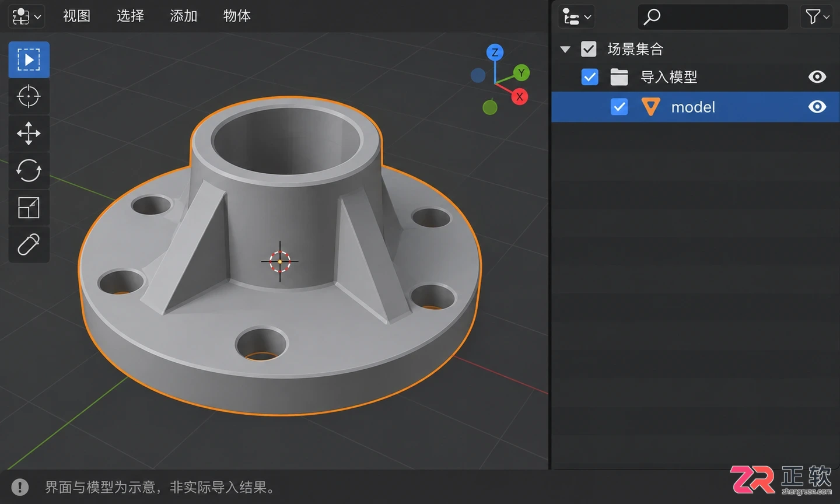The height and width of the screenshot is (504, 840).
Task: Select the Scale tool
Action: (x=29, y=208)
